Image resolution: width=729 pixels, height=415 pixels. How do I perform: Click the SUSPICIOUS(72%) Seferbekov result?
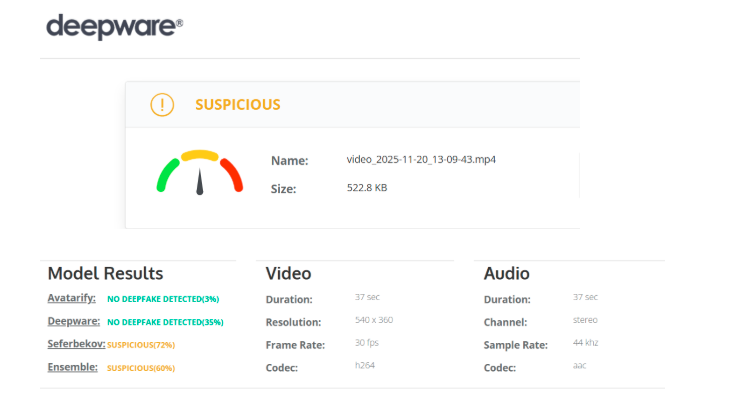(141, 345)
